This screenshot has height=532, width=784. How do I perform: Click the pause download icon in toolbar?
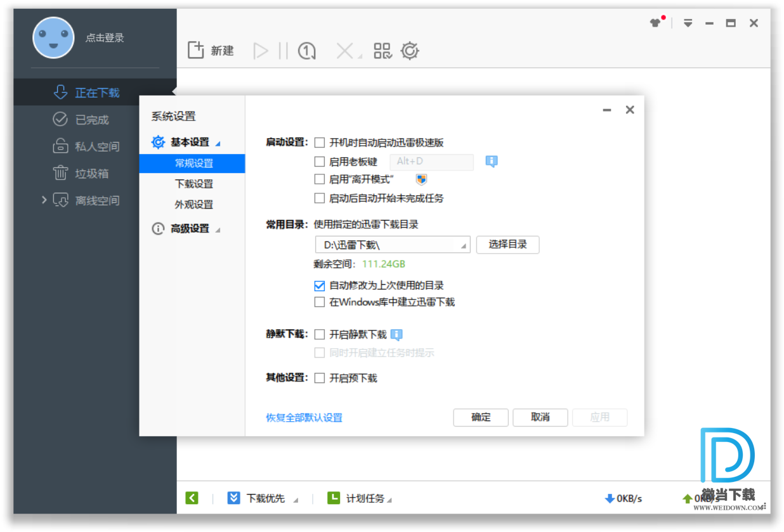[283, 51]
